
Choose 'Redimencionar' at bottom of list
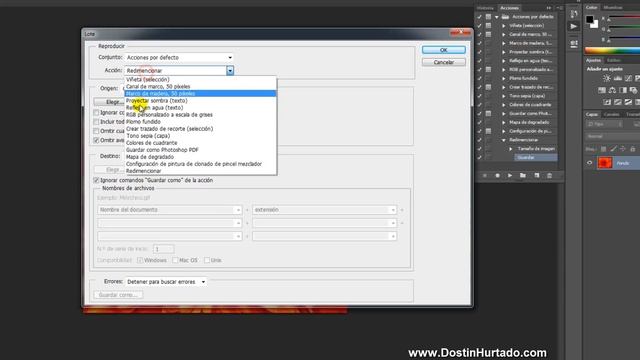pos(200,171)
